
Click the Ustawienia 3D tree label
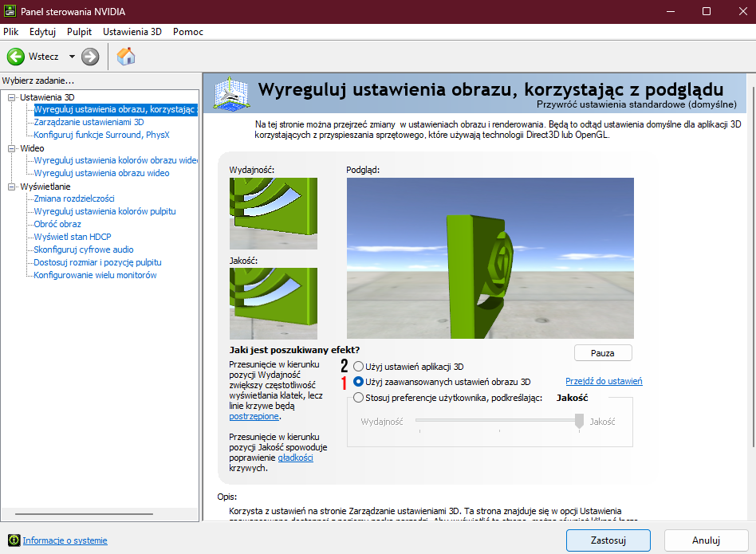[47, 97]
